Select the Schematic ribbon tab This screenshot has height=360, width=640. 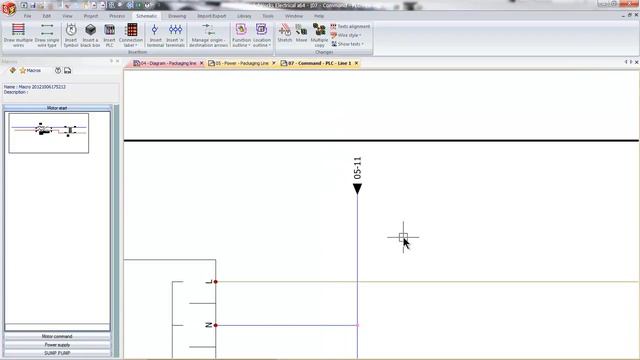147,16
